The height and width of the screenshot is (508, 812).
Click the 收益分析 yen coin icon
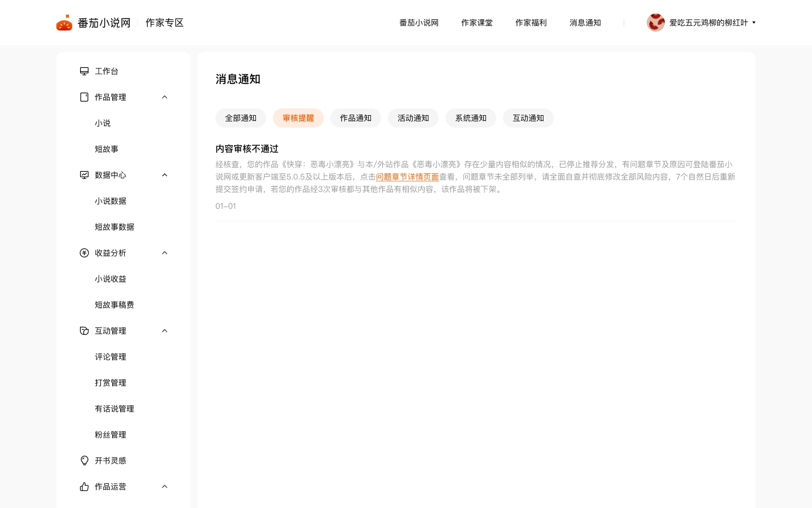tap(84, 253)
